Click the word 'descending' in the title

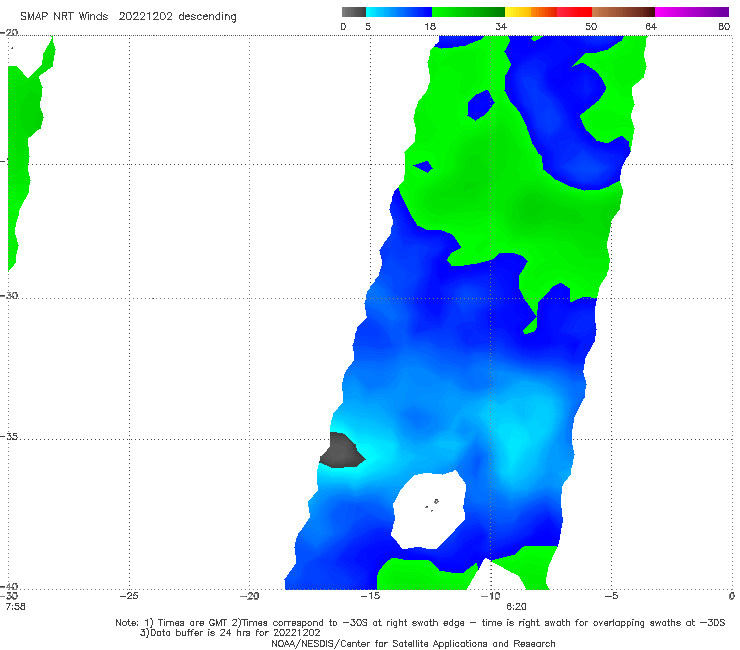(x=207, y=17)
